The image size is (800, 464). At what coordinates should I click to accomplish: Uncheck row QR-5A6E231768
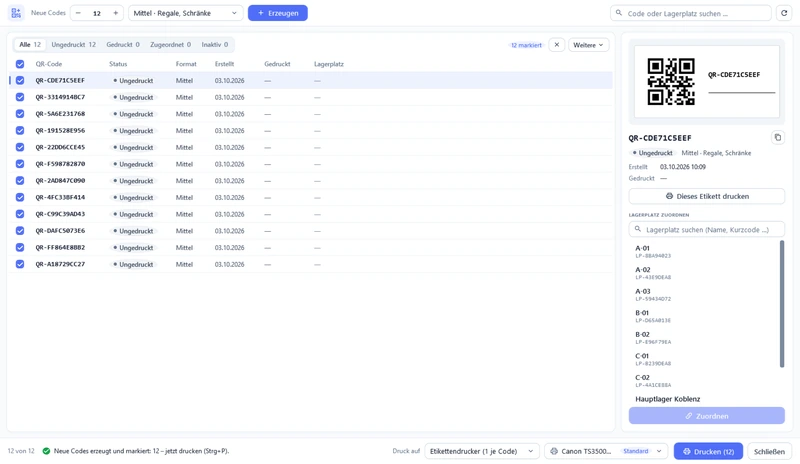point(20,114)
